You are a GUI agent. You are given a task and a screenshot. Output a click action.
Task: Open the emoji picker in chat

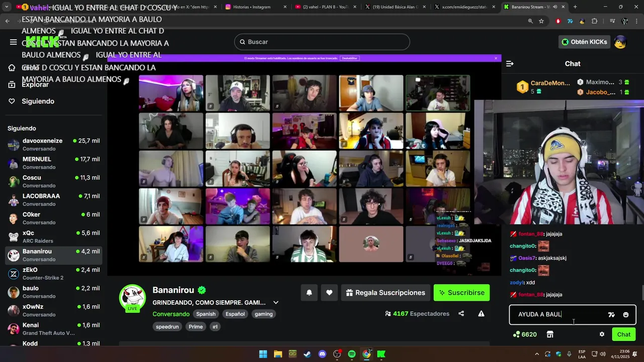click(x=626, y=315)
